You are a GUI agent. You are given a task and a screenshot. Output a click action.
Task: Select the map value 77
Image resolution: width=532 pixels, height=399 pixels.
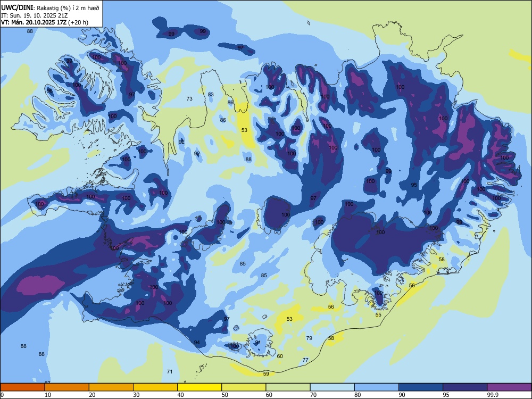coord(305,360)
